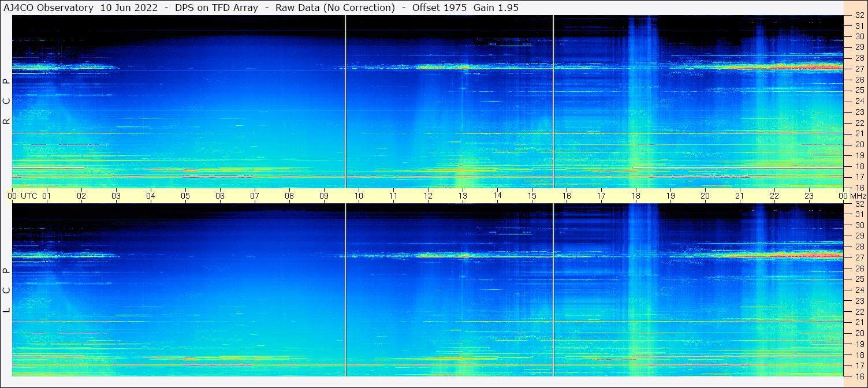The image size is (868, 388).
Task: Click the '02' hour label on time axis
Action: [x=81, y=196]
